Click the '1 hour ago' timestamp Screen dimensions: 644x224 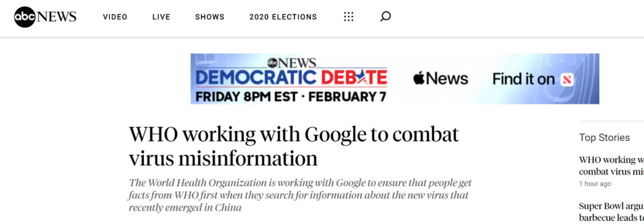tap(595, 184)
